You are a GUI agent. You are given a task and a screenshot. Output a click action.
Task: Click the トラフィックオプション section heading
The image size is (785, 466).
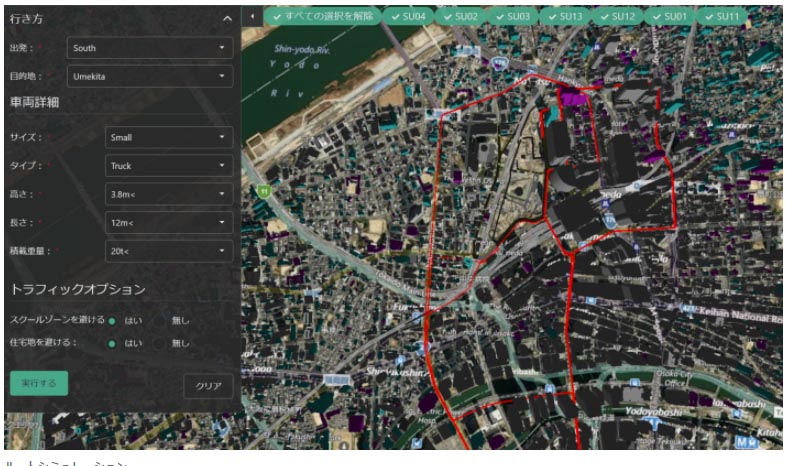click(x=78, y=289)
